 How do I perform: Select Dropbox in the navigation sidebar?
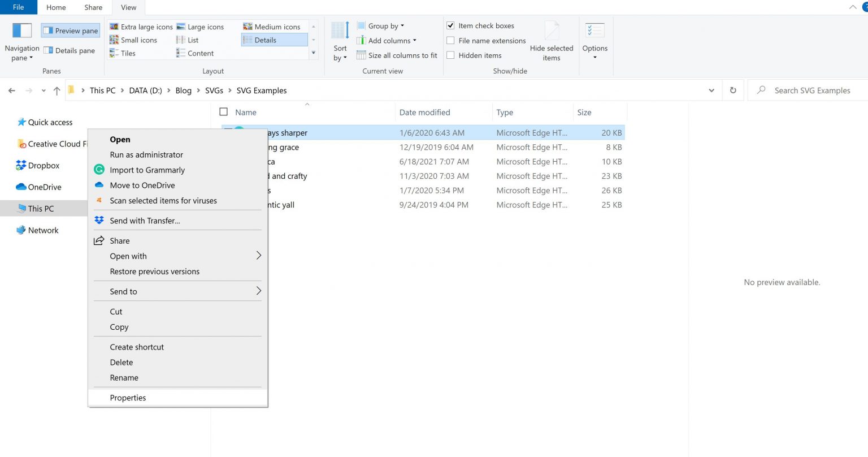(x=44, y=166)
